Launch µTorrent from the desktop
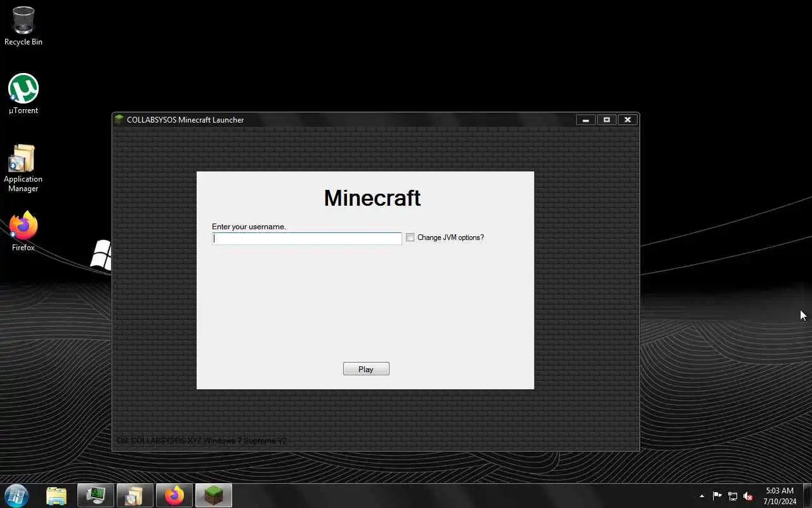Viewport: 812px width, 508px height. pyautogui.click(x=23, y=94)
